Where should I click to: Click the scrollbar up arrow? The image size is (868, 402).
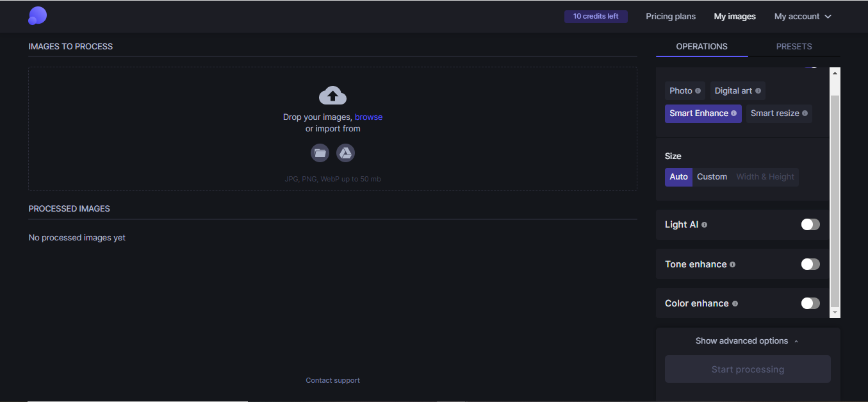point(835,73)
